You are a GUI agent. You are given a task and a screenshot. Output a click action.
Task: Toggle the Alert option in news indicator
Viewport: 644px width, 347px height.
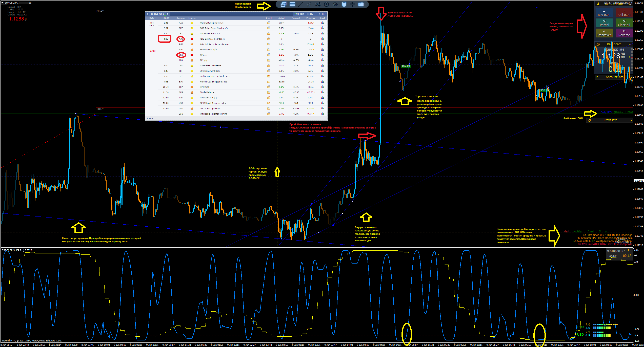(x=591, y=231)
